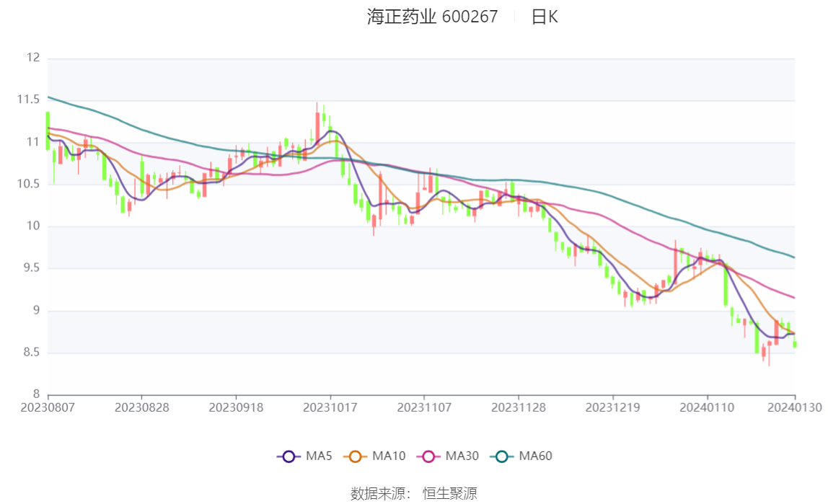This screenshot has height=504, width=828.
Task: Click the last green candlestick at 20240130
Action: point(795,344)
